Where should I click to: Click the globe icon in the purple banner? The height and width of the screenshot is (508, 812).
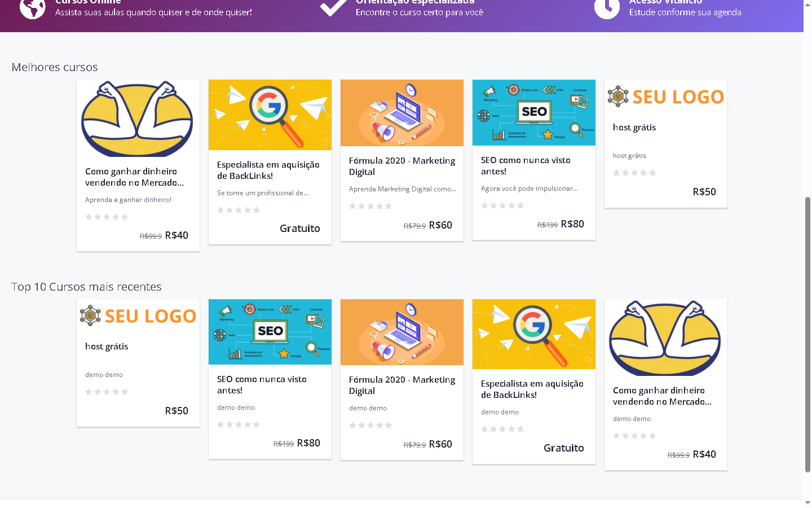click(x=32, y=8)
